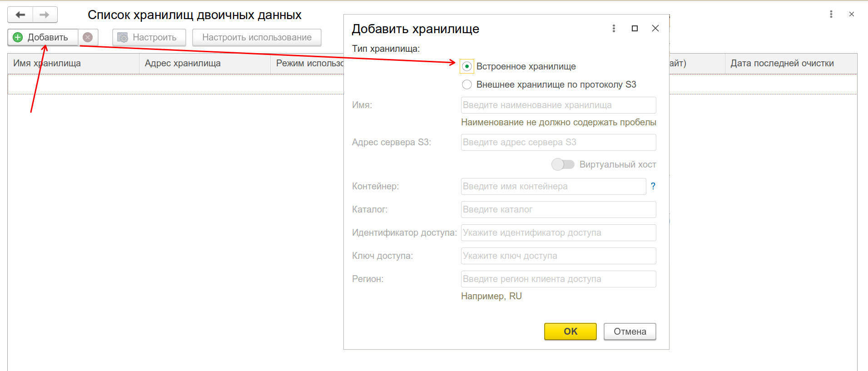
Task: Click the Ключ доступа input field
Action: (x=558, y=256)
